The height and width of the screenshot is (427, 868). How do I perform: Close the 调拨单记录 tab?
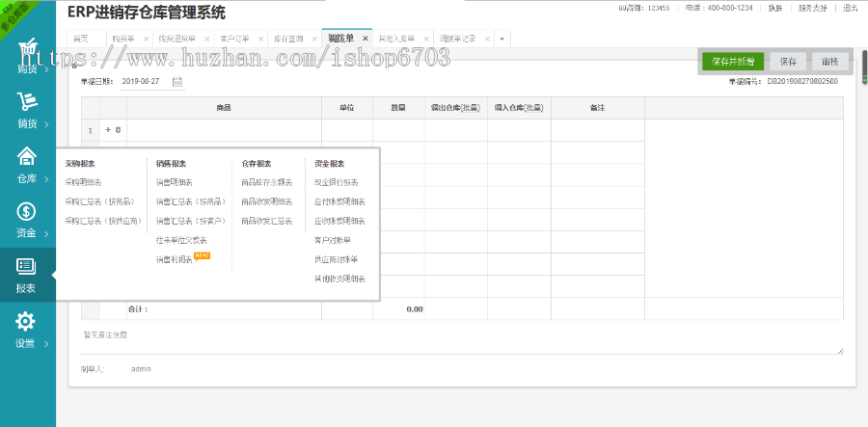[x=487, y=39]
